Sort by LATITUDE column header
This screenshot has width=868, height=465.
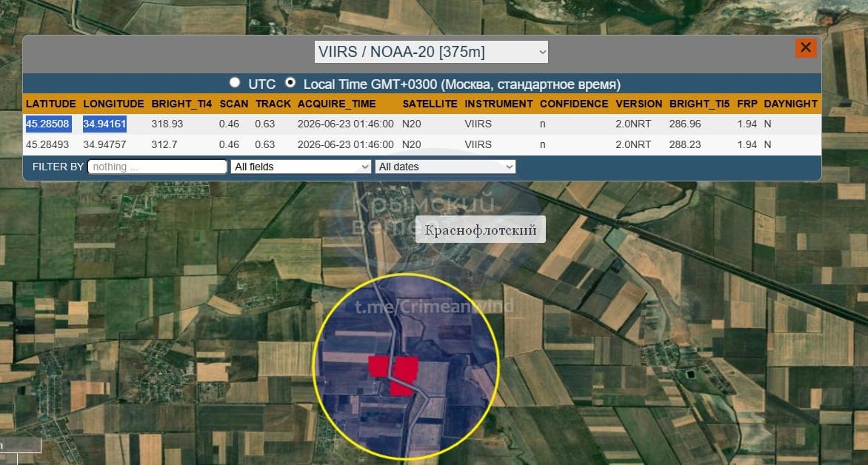tap(51, 104)
